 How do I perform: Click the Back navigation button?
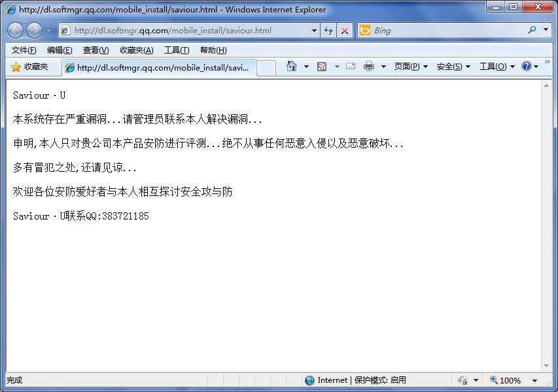tap(15, 30)
